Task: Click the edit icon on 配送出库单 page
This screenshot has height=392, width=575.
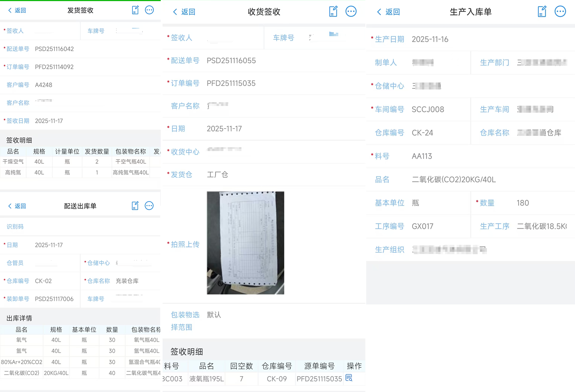Action: [x=135, y=206]
